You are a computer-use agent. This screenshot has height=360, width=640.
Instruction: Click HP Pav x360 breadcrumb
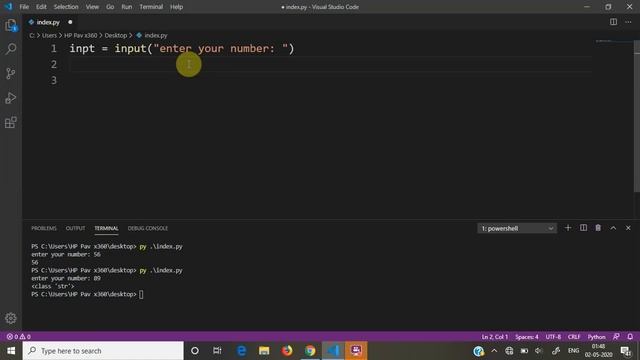click(80, 36)
